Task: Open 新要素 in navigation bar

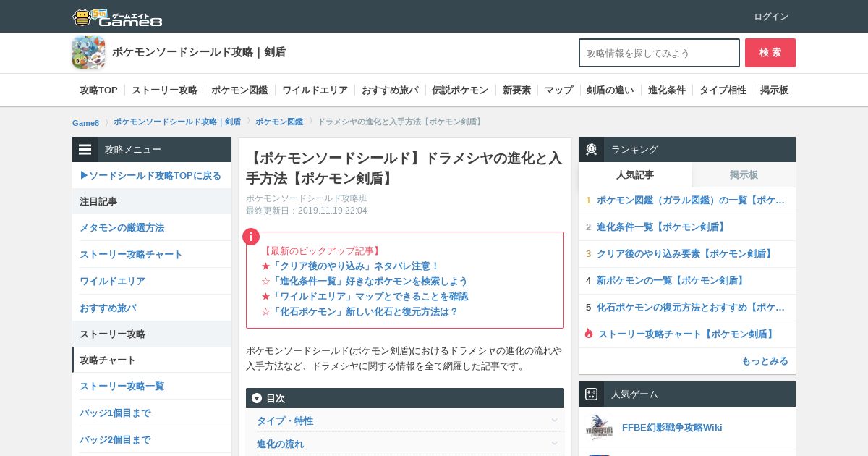Action: [516, 90]
